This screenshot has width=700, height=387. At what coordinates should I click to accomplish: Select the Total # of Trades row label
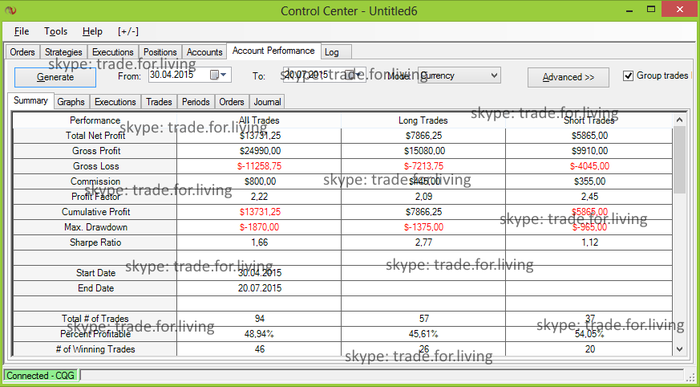point(96,319)
